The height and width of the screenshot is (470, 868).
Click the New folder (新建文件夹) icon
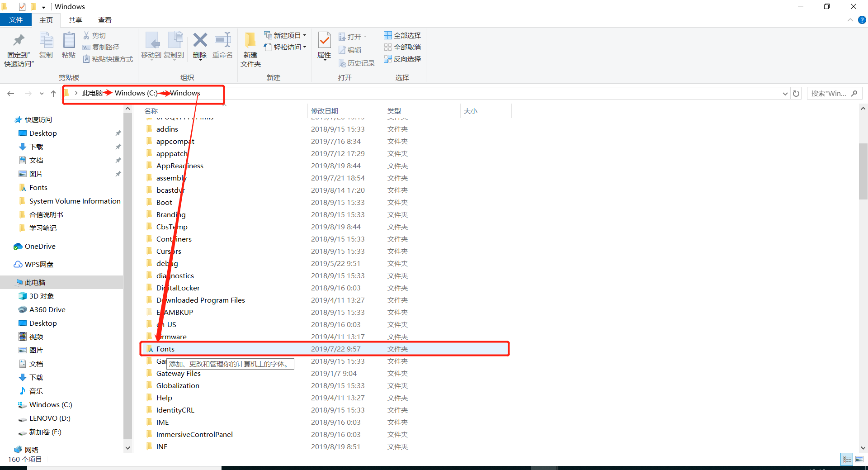pos(250,40)
